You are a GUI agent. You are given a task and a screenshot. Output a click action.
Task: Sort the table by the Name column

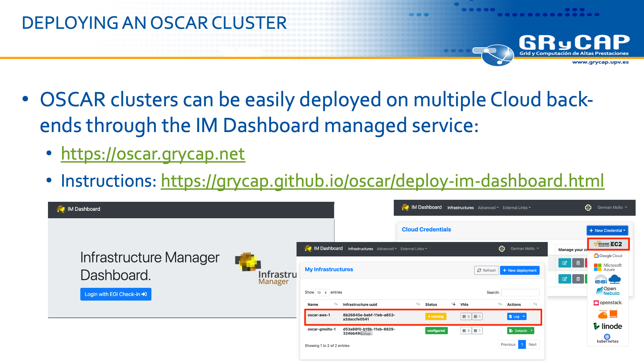click(336, 304)
